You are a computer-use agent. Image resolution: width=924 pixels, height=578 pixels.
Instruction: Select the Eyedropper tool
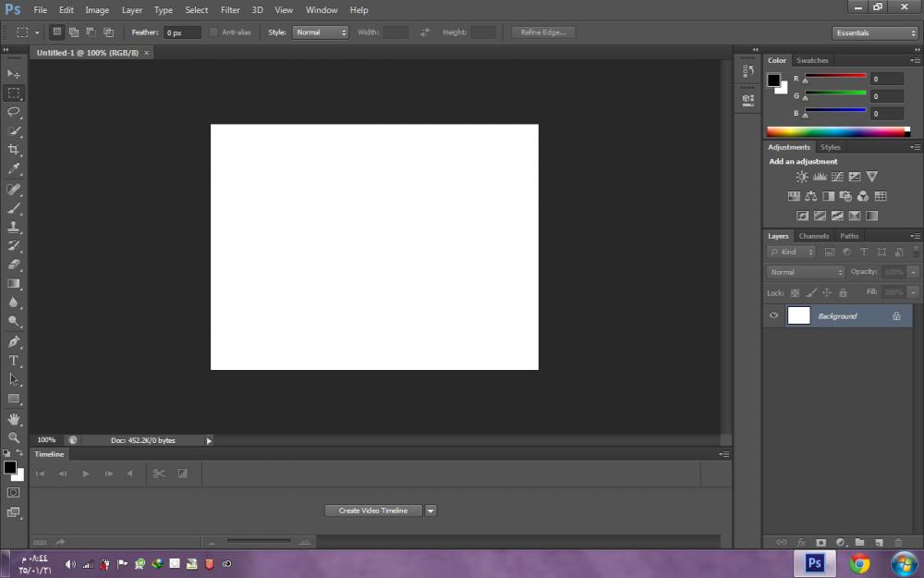[14, 169]
